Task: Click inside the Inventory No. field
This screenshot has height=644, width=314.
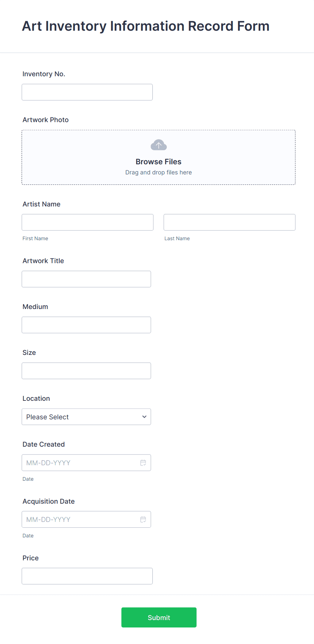Action: [87, 92]
